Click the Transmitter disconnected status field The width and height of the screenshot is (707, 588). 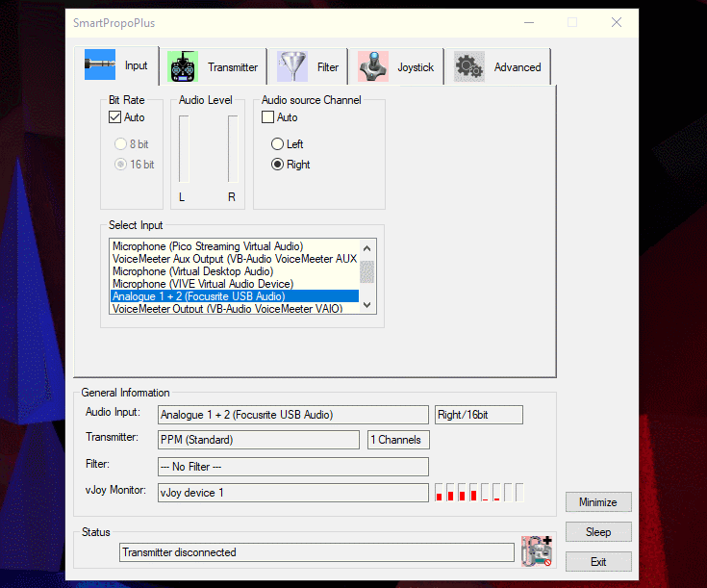click(x=316, y=552)
